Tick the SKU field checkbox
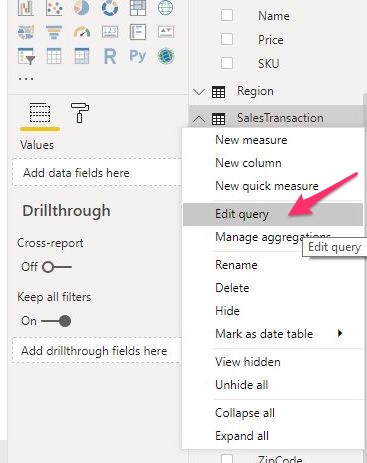The height and width of the screenshot is (463, 367). pos(227,63)
